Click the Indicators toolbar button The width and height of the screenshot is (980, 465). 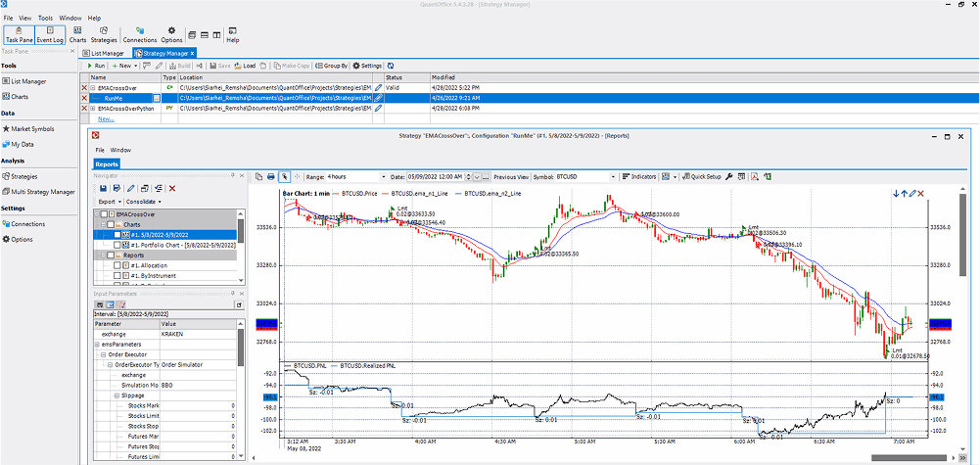[x=639, y=177]
